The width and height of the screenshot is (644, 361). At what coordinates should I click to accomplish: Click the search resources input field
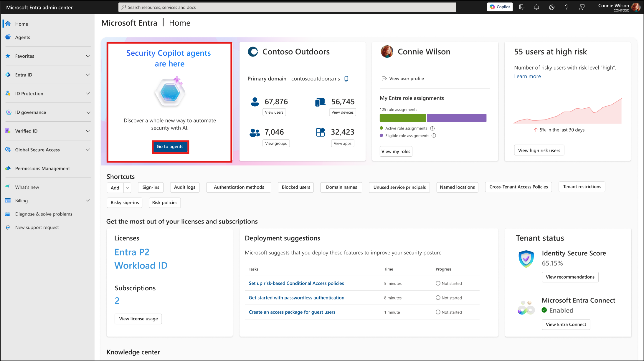tap(287, 7)
